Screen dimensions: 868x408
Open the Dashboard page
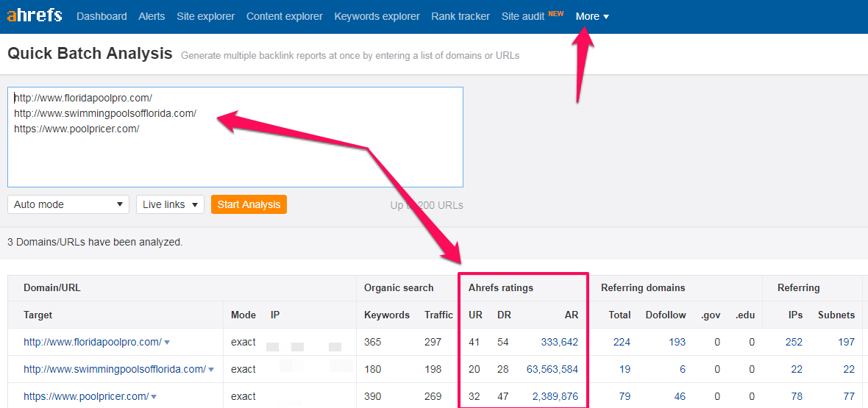point(102,16)
